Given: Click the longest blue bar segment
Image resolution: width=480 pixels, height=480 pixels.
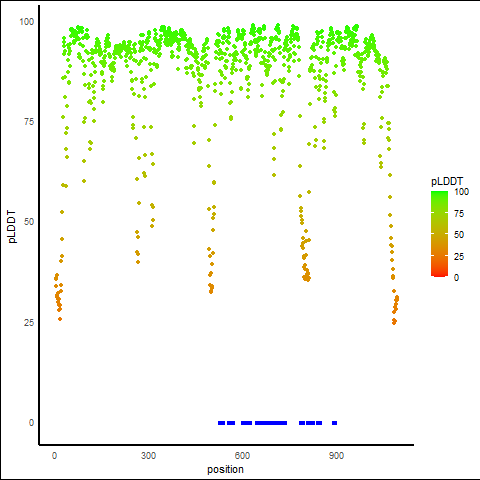Looking at the screenshot, I should [x=271, y=423].
